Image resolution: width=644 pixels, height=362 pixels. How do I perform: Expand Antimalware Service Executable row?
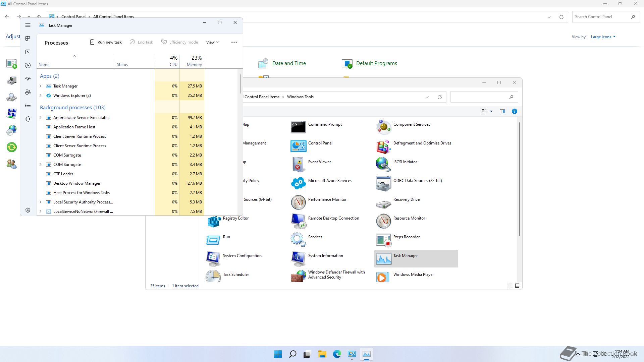pos(41,118)
